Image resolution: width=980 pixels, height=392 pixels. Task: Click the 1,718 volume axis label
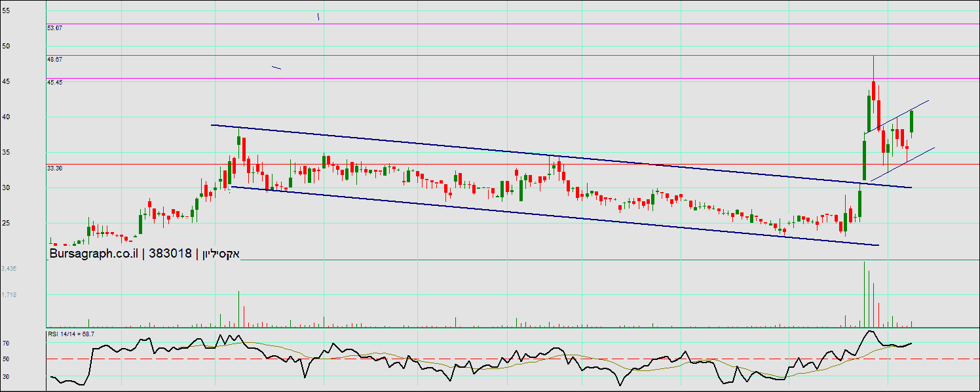9,295
